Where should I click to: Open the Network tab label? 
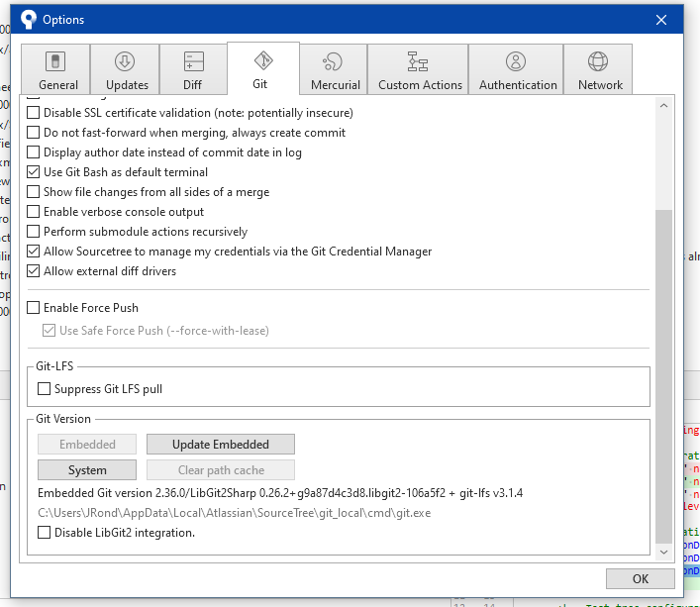point(600,85)
